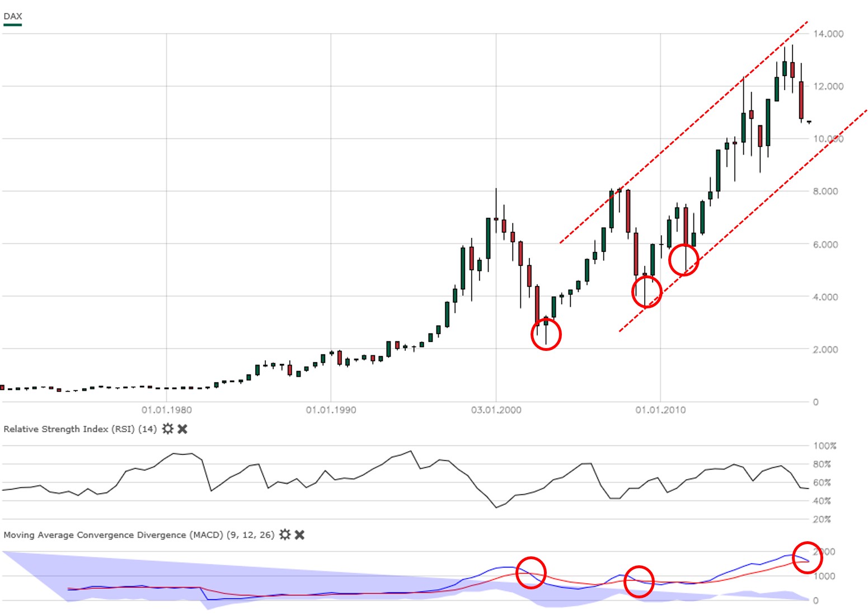The width and height of the screenshot is (868, 614).
Task: Click the 01.01.2010 date axis label
Action: (x=660, y=410)
